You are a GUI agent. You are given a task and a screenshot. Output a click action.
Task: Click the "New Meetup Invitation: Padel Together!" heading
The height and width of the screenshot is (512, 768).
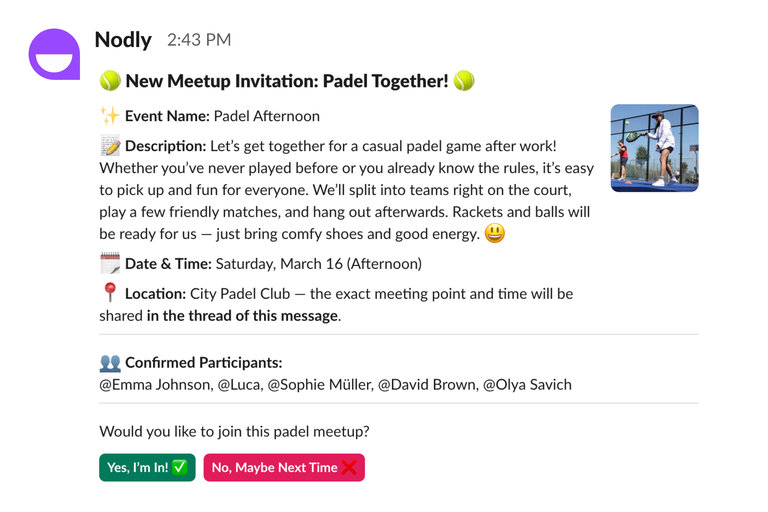[287, 81]
